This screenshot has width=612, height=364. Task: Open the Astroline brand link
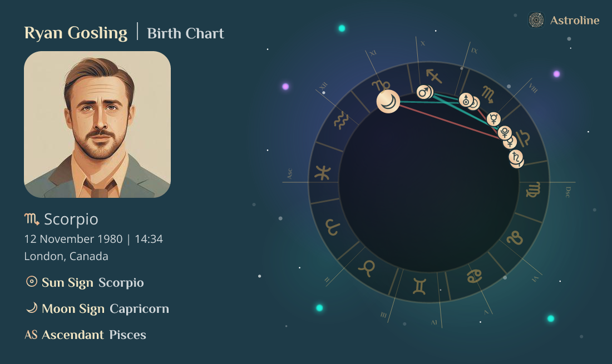pos(574,21)
